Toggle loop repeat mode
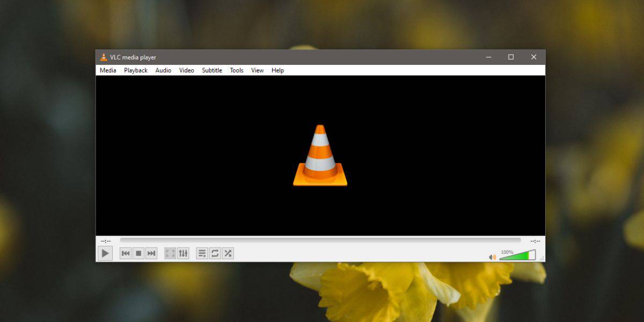 click(215, 253)
